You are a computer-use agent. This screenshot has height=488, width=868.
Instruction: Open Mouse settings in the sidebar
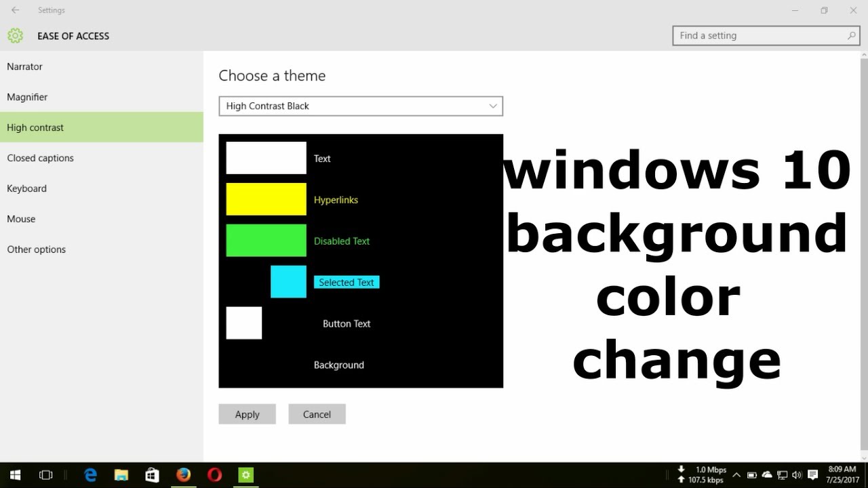pyautogui.click(x=102, y=219)
